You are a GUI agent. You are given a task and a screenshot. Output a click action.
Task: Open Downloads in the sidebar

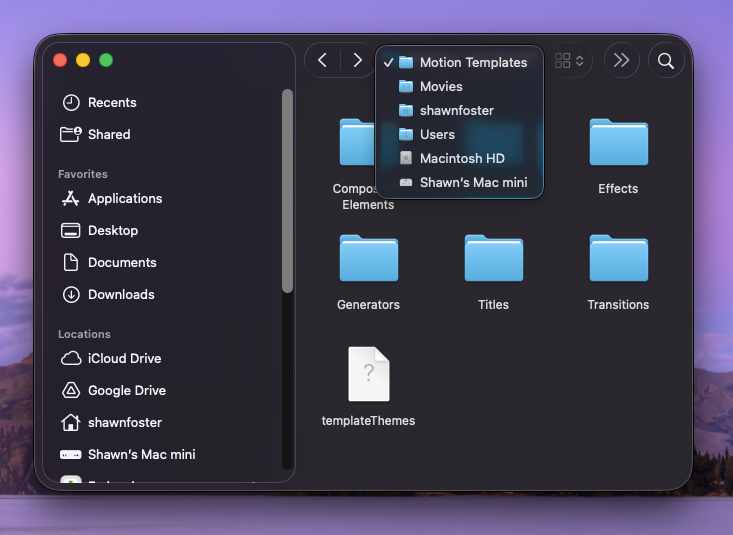[121, 294]
